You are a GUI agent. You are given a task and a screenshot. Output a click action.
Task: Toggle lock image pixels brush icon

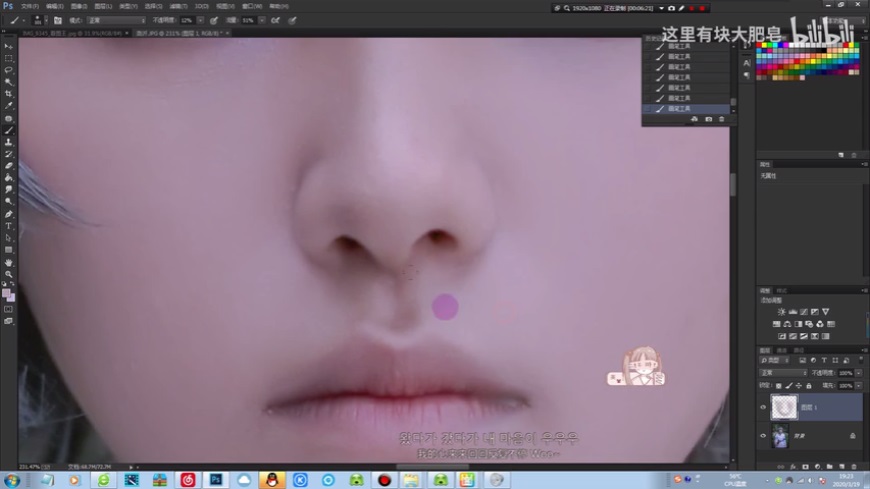pyautogui.click(x=789, y=386)
